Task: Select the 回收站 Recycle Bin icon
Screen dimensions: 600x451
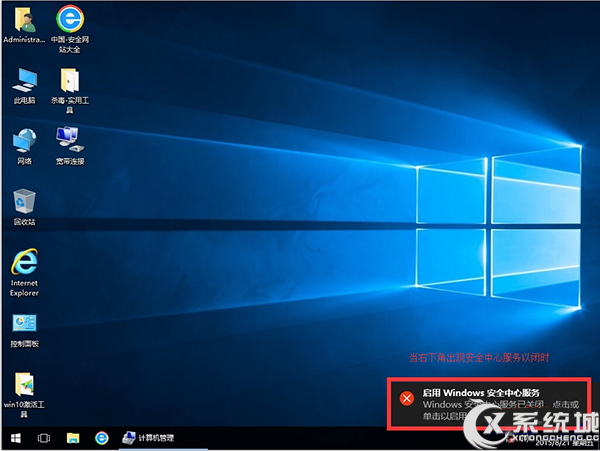Action: pos(24,202)
